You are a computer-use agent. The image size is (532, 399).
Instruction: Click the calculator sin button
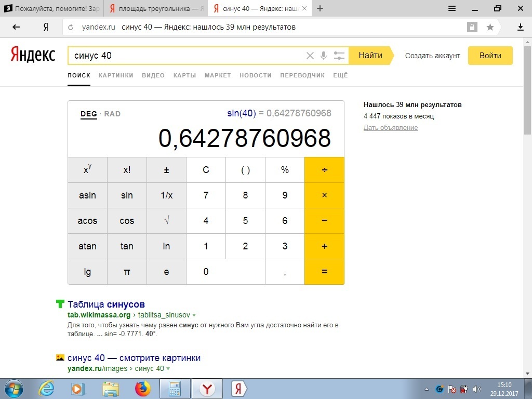coord(127,195)
